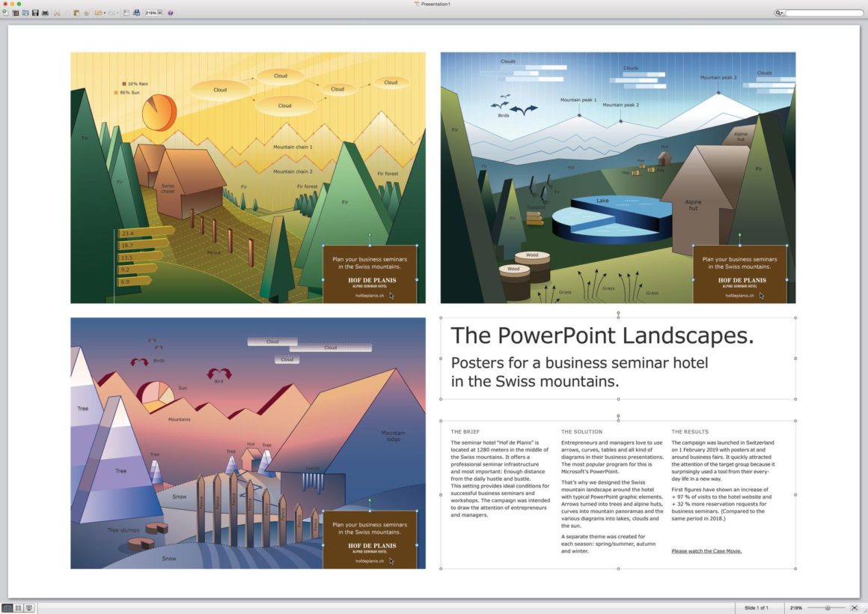This screenshot has width=868, height=614.
Task: Click the Open file toolbar icon
Action: (x=25, y=13)
